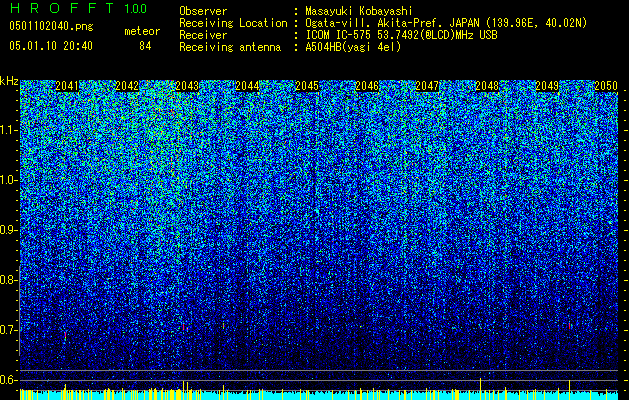Image resolution: width=629 pixels, height=400 pixels.
Task: Click the red meteor echo near 2043
Action: point(184,327)
